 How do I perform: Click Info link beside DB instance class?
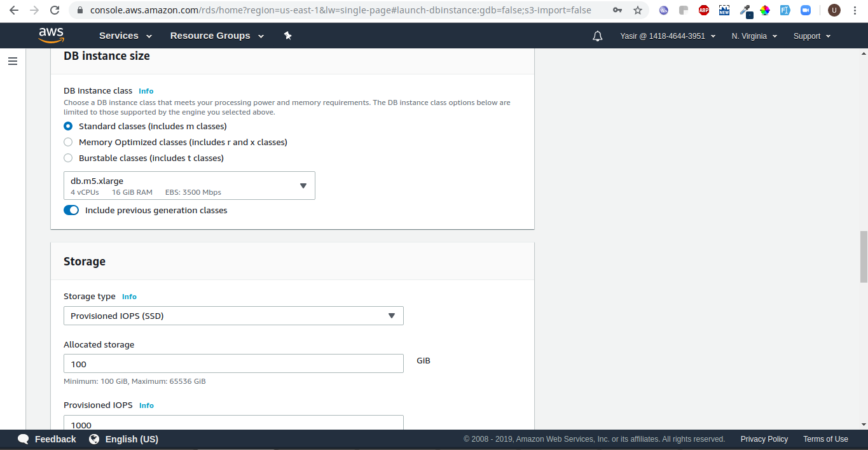pyautogui.click(x=146, y=91)
